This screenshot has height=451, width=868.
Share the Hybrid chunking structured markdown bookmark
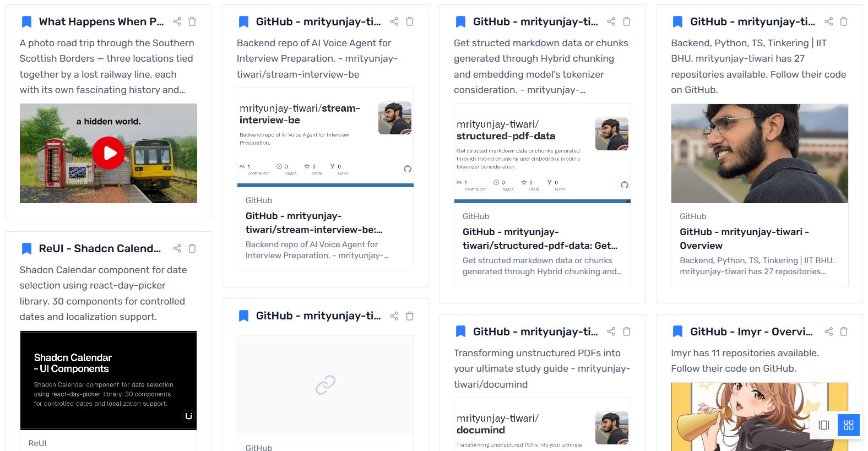click(x=611, y=21)
